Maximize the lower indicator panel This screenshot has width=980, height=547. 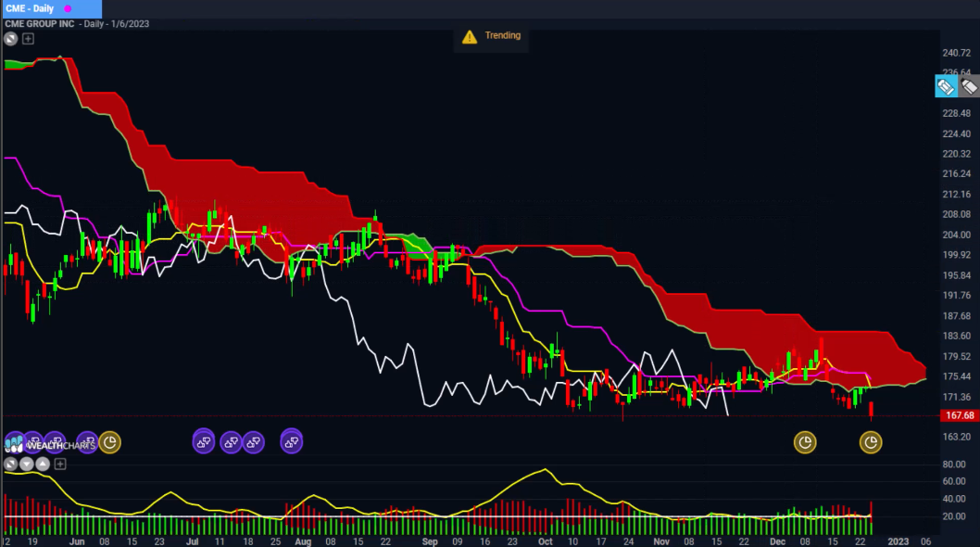(10, 464)
